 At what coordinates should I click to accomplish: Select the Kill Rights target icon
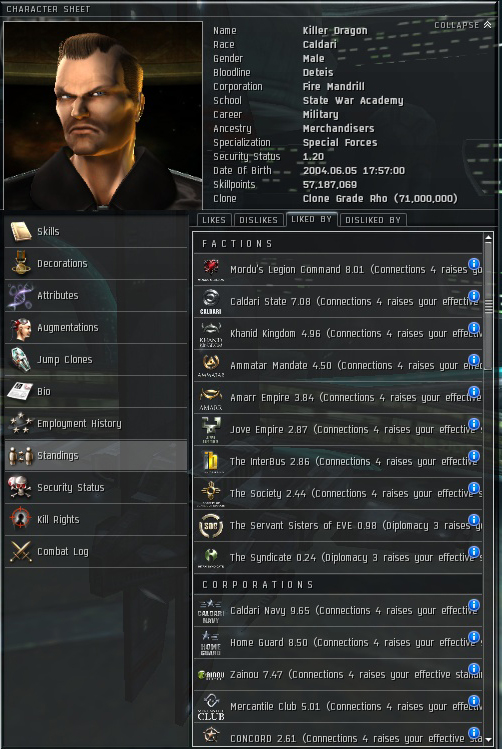[x=20, y=519]
